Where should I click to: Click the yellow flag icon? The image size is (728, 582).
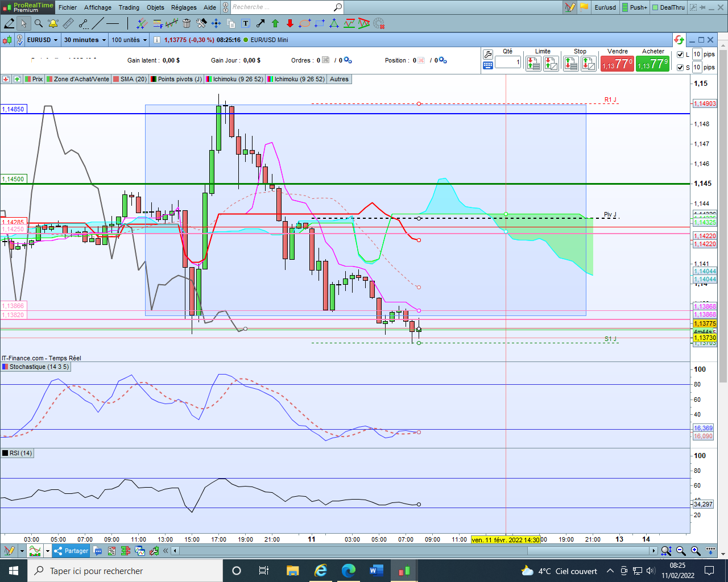pyautogui.click(x=584, y=7)
